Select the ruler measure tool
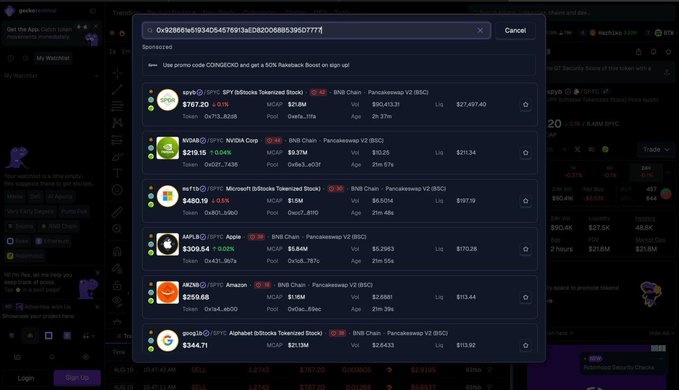 [117, 212]
